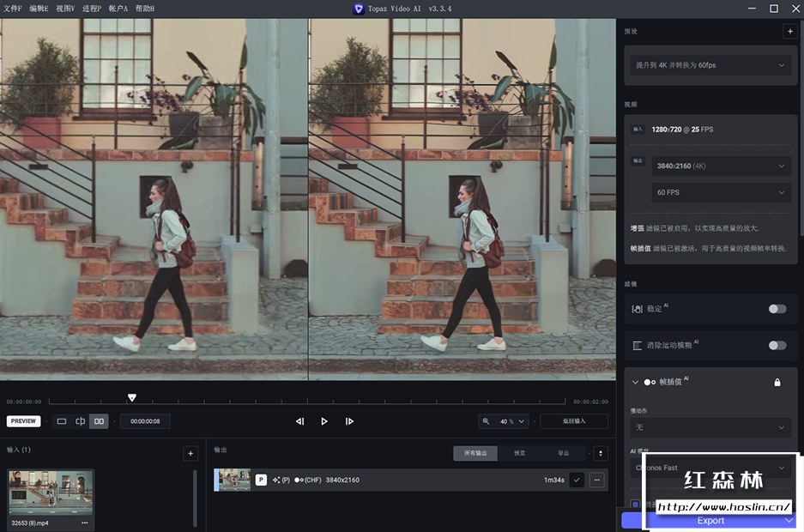Enable the stabilization (稳定) toggle
Image resolution: width=804 pixels, height=532 pixels.
[777, 309]
